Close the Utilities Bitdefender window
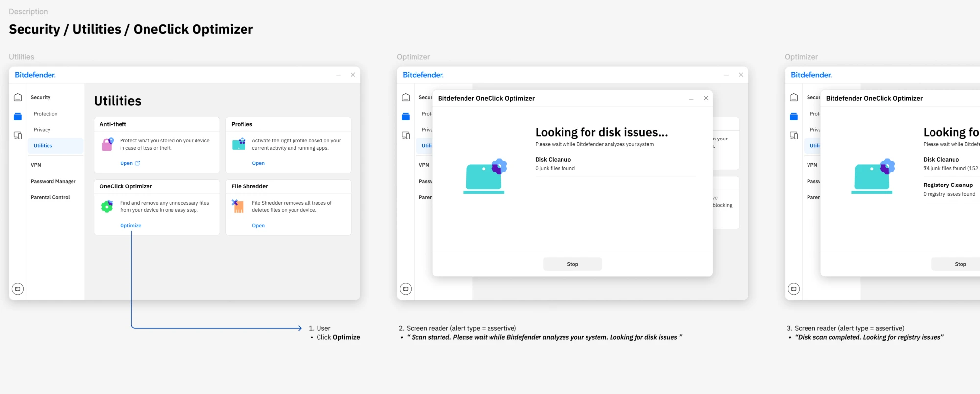The width and height of the screenshot is (980, 394). 353,75
